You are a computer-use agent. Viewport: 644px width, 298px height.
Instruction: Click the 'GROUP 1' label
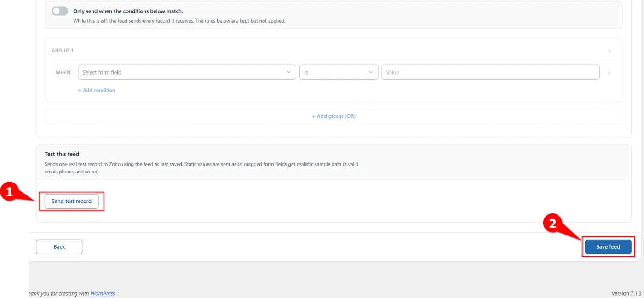[x=62, y=50]
